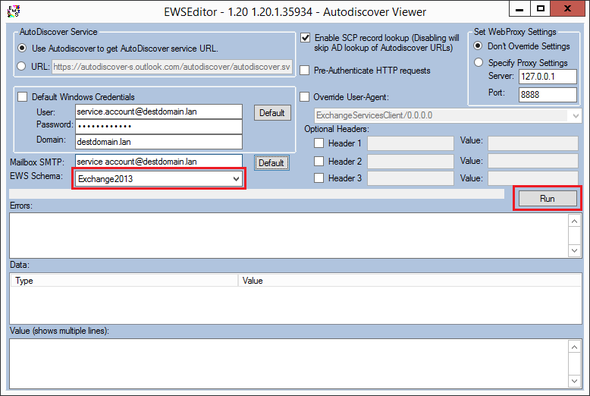Open the EWS Schema Exchange2013 dropdown
Viewport: 590px width, 396px height.
159,179
